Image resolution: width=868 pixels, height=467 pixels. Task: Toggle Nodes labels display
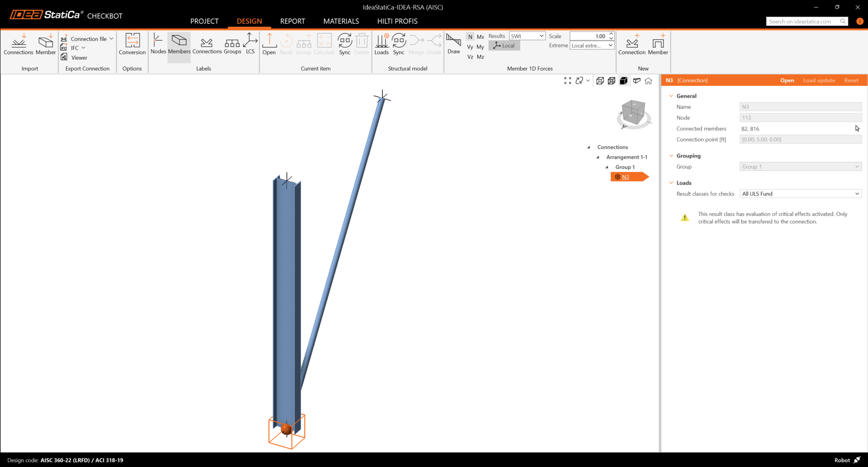158,44
